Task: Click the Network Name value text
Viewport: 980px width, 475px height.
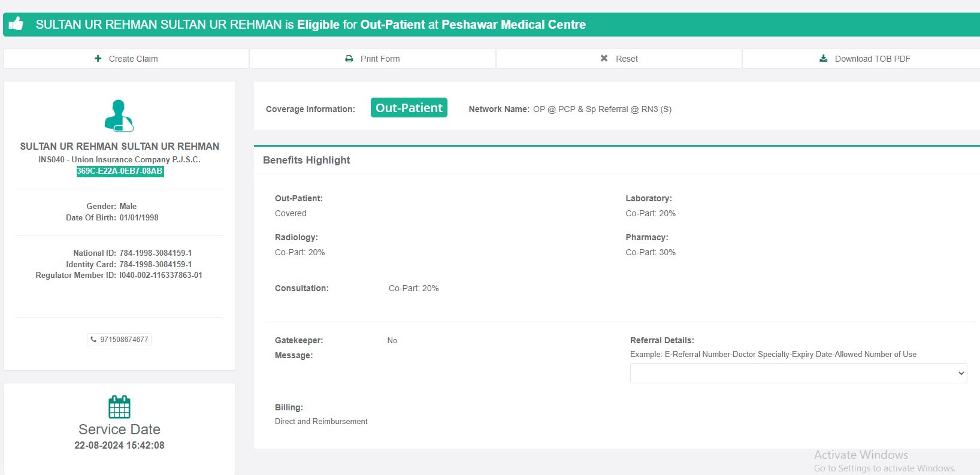Action: pos(602,110)
